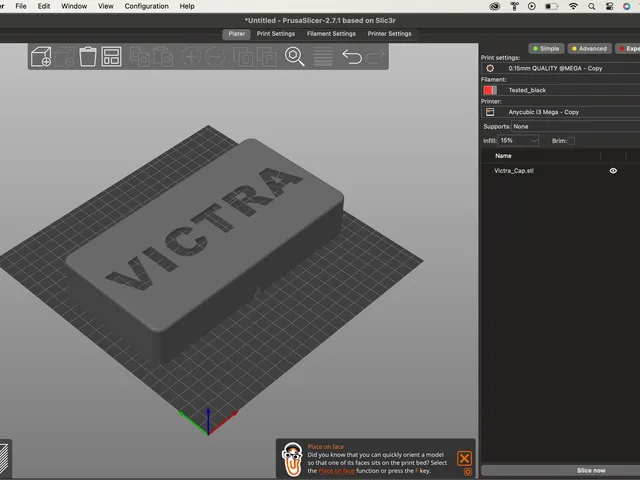
Task: Click the small settings icon under notification close
Action: [468, 472]
